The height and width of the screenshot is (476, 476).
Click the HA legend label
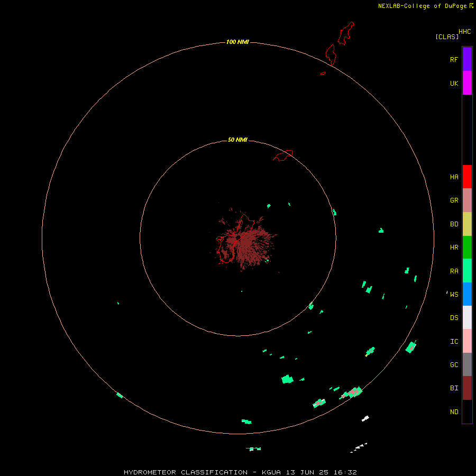pyautogui.click(x=454, y=177)
